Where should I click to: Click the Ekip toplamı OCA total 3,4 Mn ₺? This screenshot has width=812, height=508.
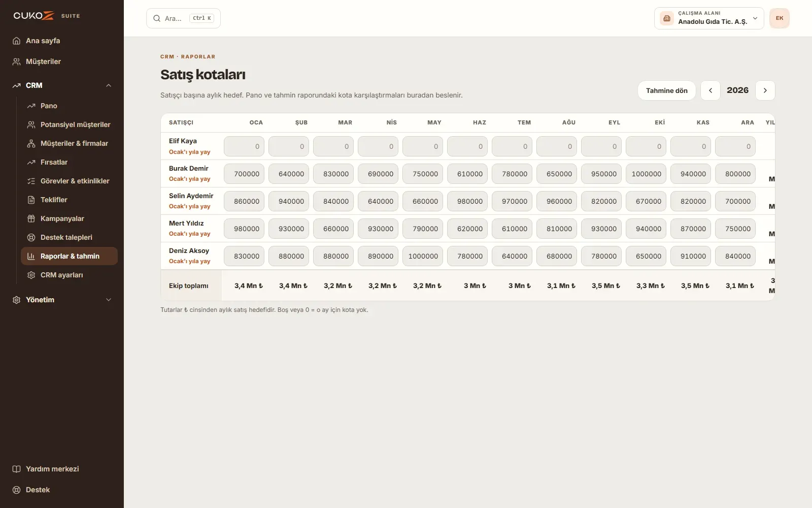[x=249, y=285]
